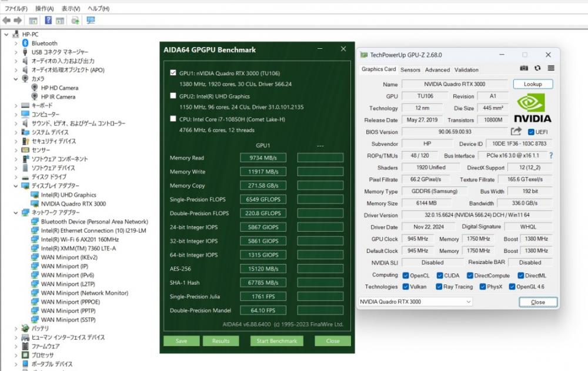Toggle the OpenGL 4.6 checkbox
Viewport: 588px width, 371px height.
(512, 286)
